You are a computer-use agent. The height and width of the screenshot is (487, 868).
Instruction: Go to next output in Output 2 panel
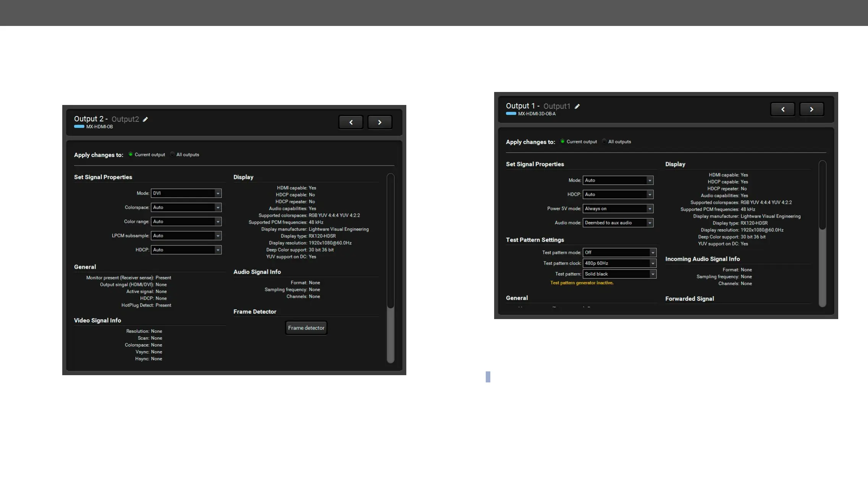coord(380,123)
